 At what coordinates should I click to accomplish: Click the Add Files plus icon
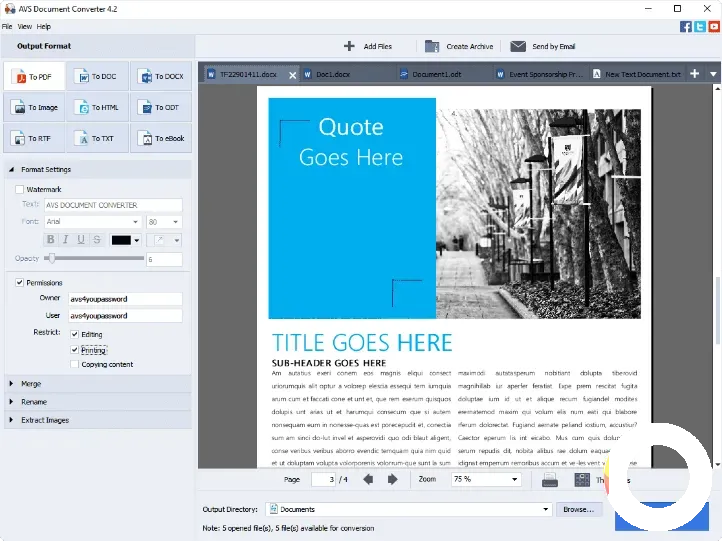pyautogui.click(x=349, y=46)
